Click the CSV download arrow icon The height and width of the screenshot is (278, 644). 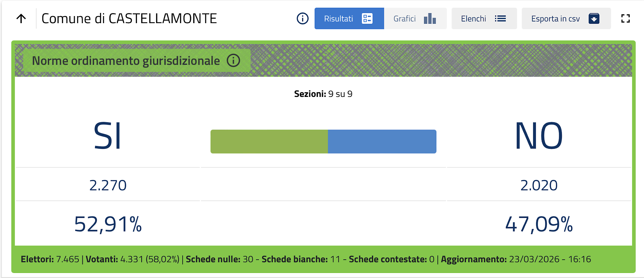coord(594,18)
